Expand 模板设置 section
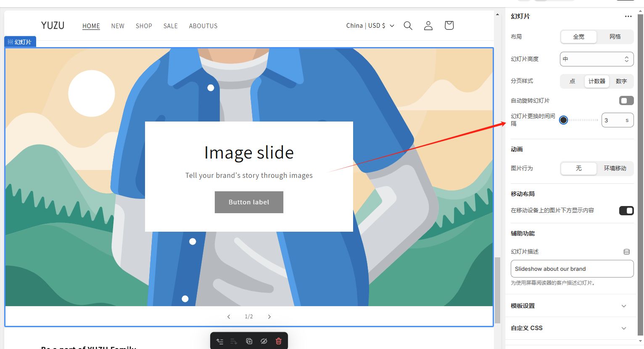 (x=572, y=306)
